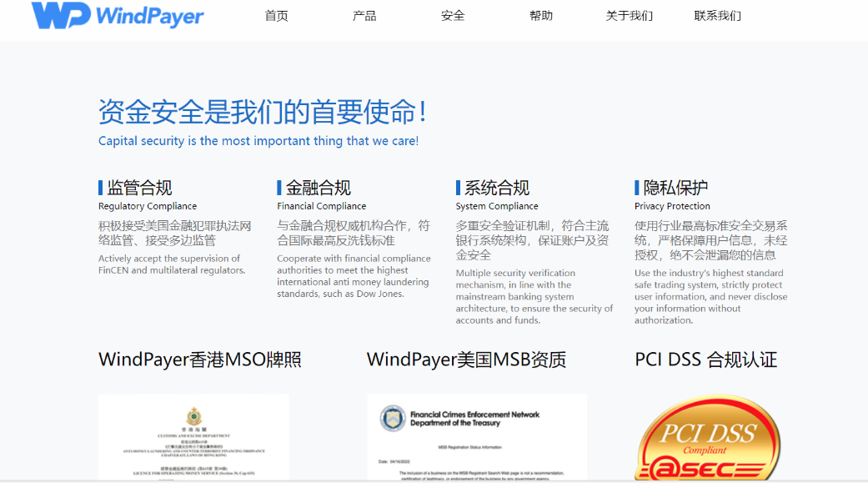
Task: Open the FinCEN MSB registration document image
Action: click(477, 437)
